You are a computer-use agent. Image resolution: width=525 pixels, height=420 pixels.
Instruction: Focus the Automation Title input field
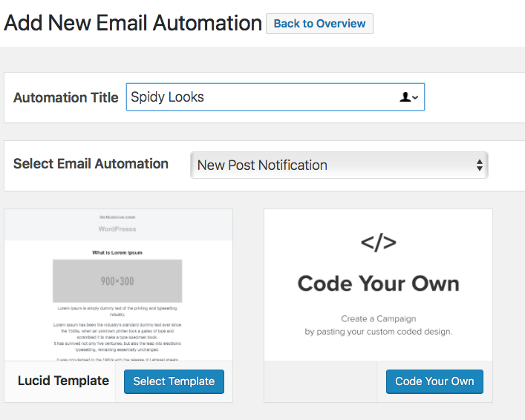tap(275, 97)
